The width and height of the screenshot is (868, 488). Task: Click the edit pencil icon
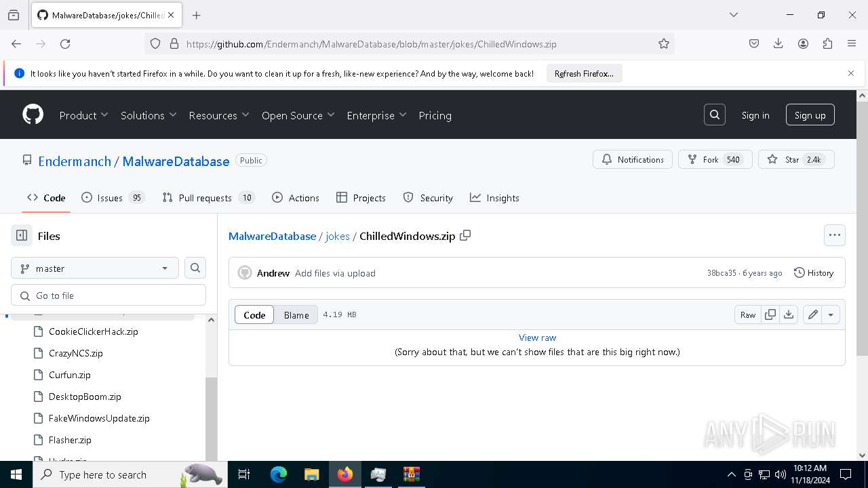coord(812,314)
